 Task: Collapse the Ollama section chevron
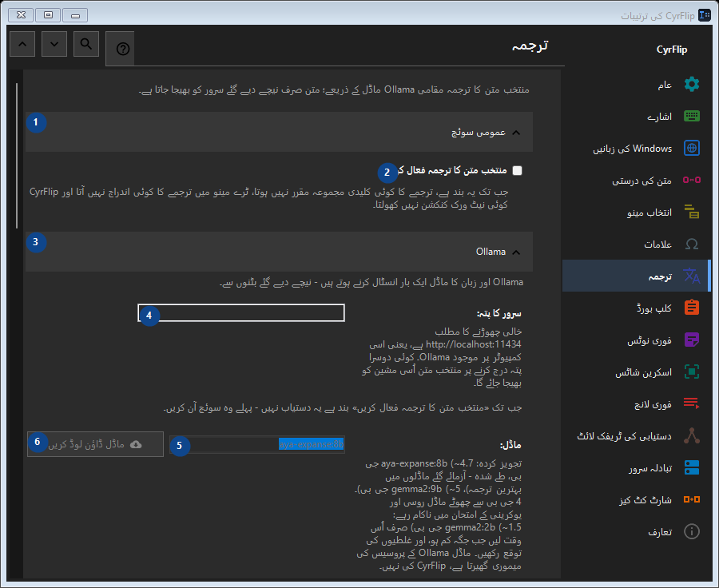pyautogui.click(x=516, y=252)
